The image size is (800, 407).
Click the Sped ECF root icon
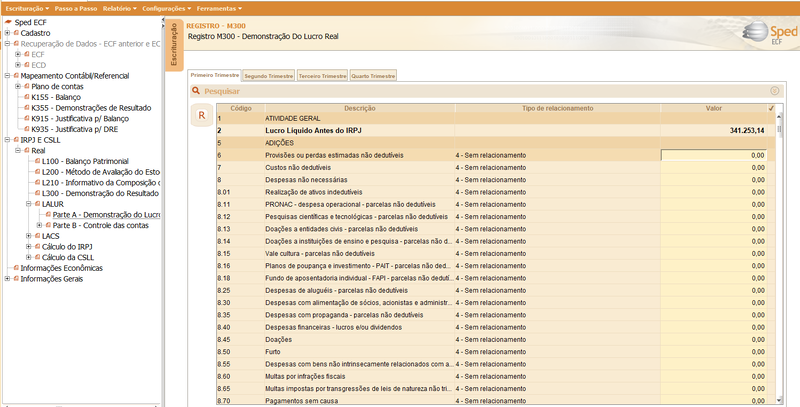tap(8, 22)
